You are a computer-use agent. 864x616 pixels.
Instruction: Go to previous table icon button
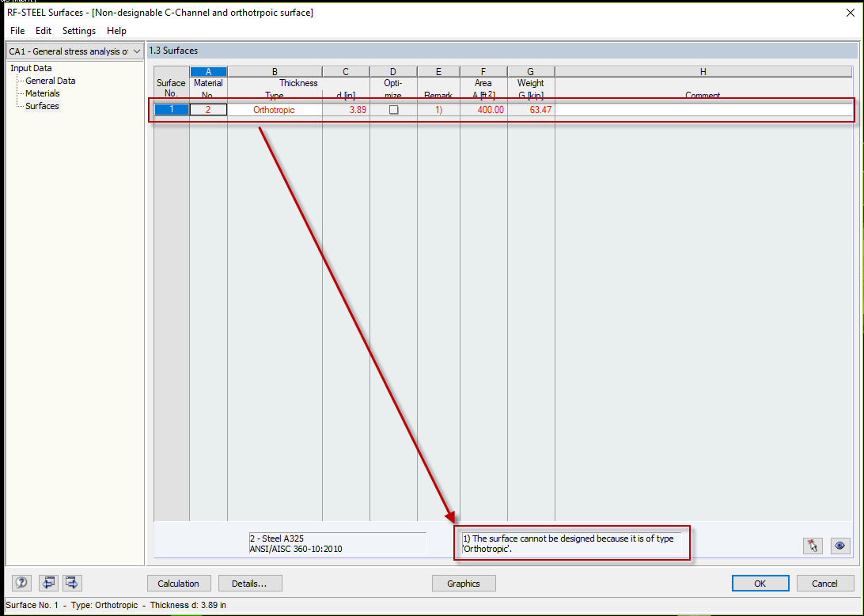point(48,583)
